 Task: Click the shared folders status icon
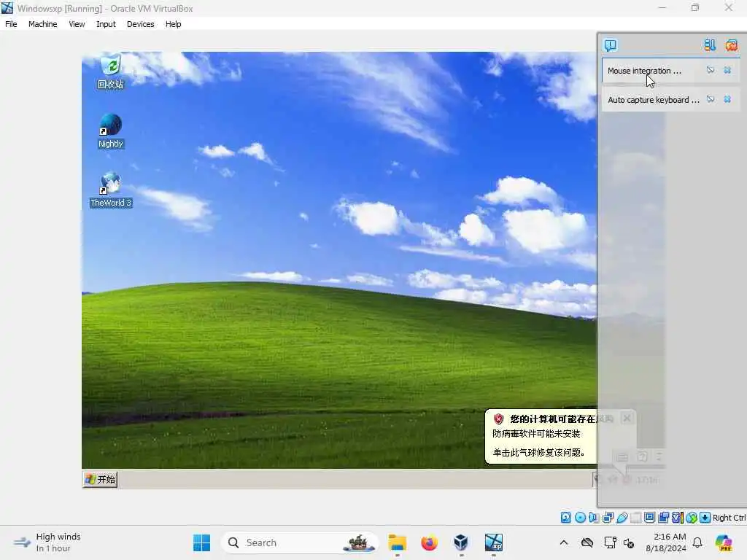636,518
